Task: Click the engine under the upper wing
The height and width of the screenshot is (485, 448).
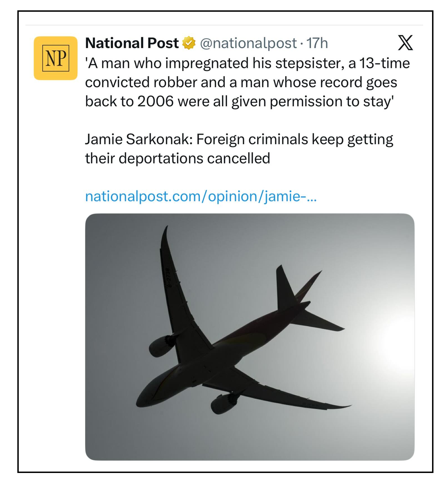Action: pyautogui.click(x=161, y=346)
